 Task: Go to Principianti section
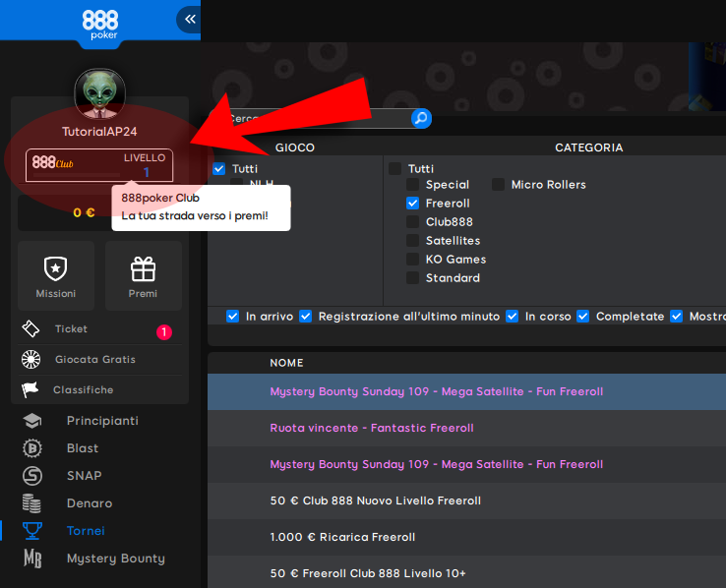pyautogui.click(x=102, y=421)
